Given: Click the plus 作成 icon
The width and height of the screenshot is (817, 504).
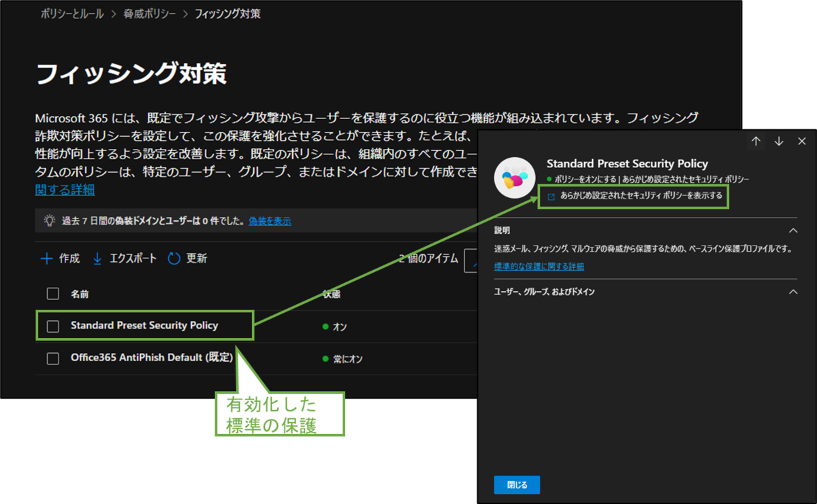Looking at the screenshot, I should pos(46,258).
